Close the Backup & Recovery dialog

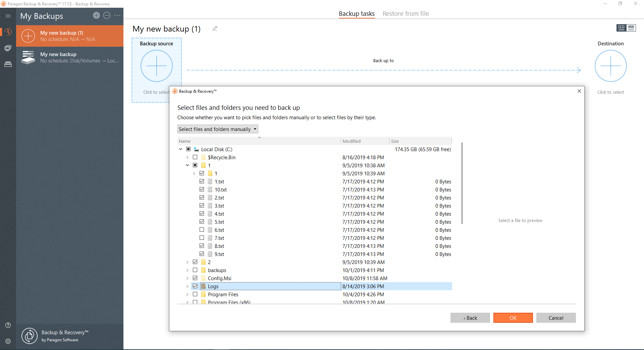[579, 91]
